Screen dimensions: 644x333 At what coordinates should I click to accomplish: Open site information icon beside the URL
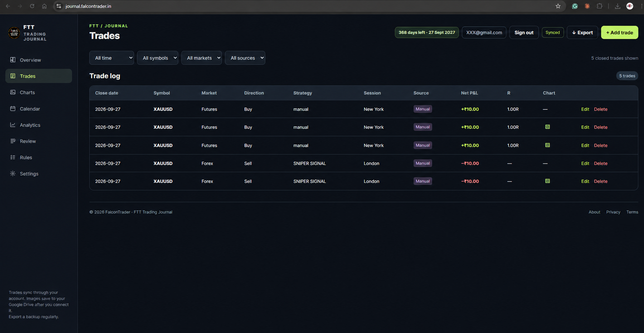59,6
